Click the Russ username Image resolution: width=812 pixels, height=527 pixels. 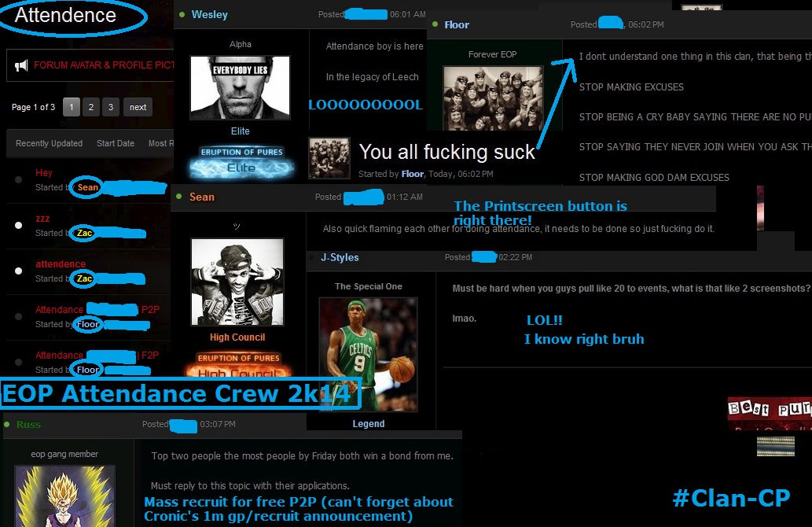pos(28,425)
